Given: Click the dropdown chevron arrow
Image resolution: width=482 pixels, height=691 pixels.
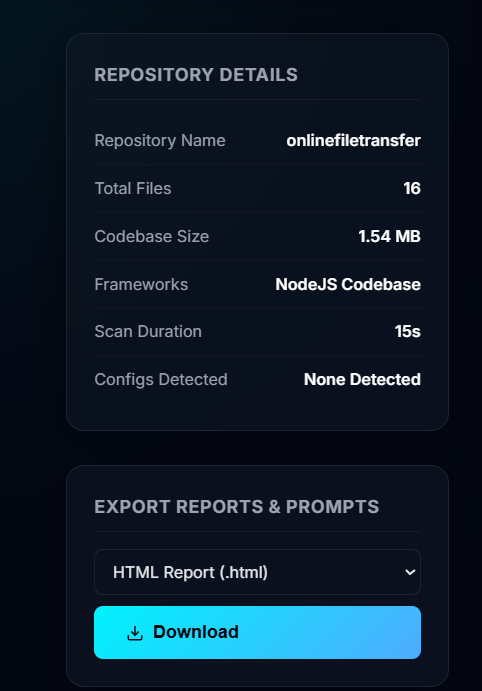Looking at the screenshot, I should pyautogui.click(x=410, y=572).
